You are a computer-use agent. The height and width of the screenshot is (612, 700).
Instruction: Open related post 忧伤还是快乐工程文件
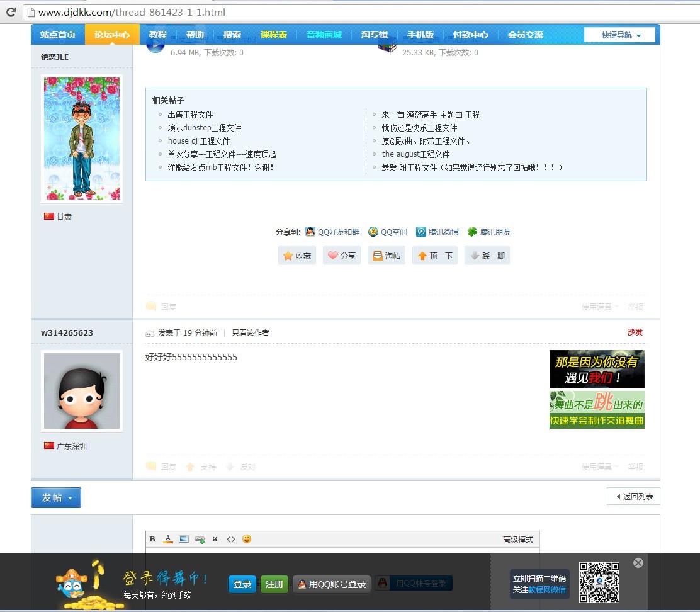pos(419,128)
